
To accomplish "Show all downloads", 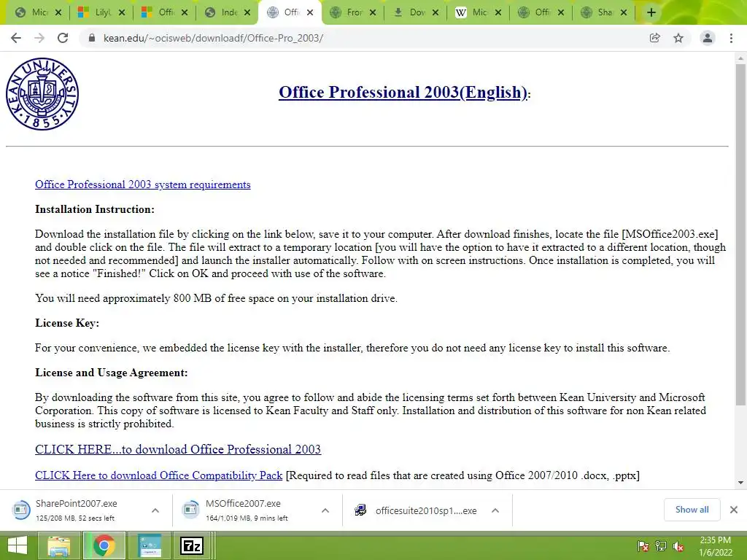I will [x=692, y=510].
